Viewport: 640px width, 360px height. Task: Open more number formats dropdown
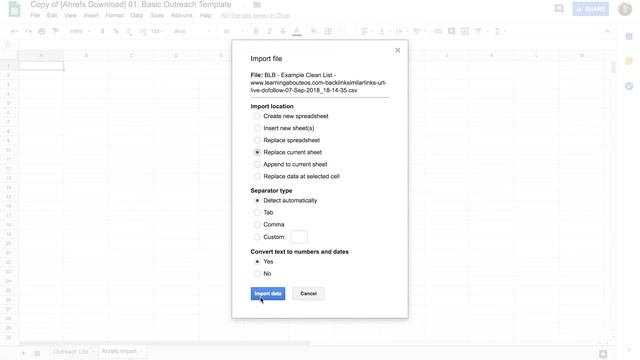click(x=157, y=31)
